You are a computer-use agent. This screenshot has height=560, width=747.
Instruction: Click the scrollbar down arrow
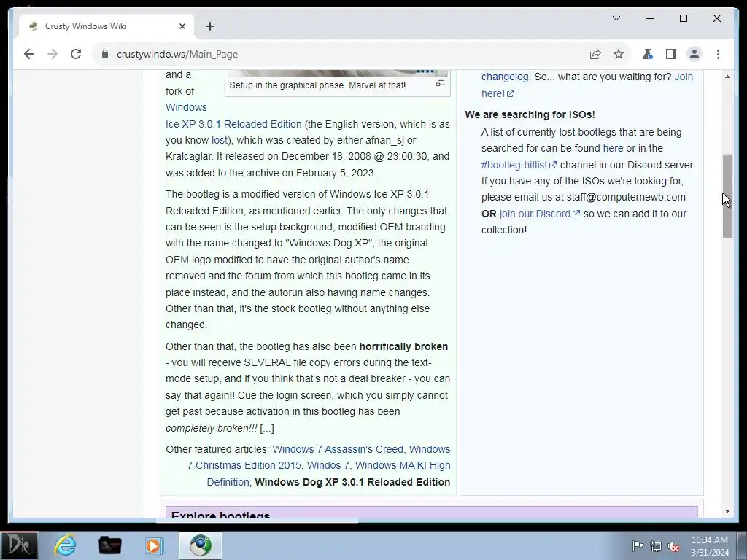pyautogui.click(x=727, y=511)
